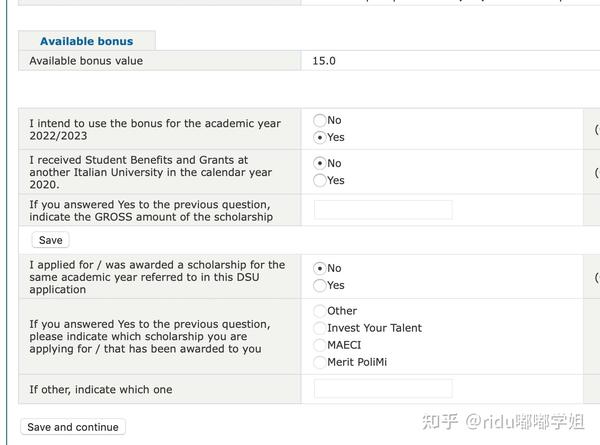Select Yes for applied/awarded scholarship question
The height and width of the screenshot is (445, 600).
tap(320, 285)
